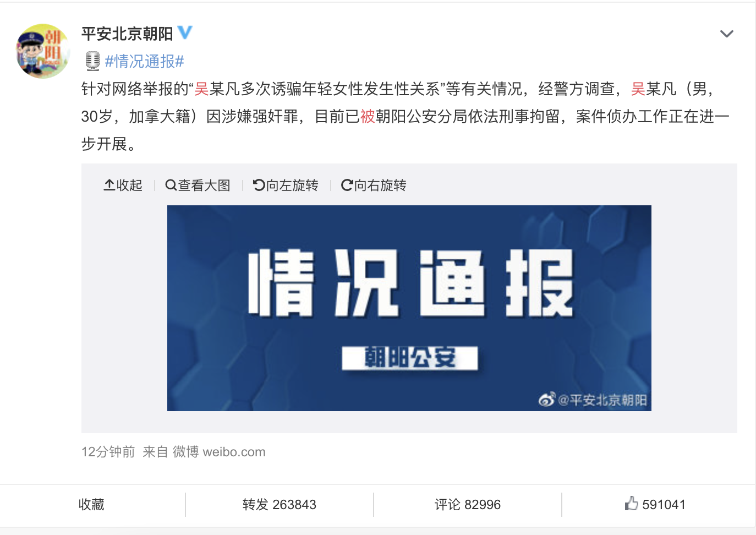
Task: Click the blue verified V badge
Action: tap(185, 32)
